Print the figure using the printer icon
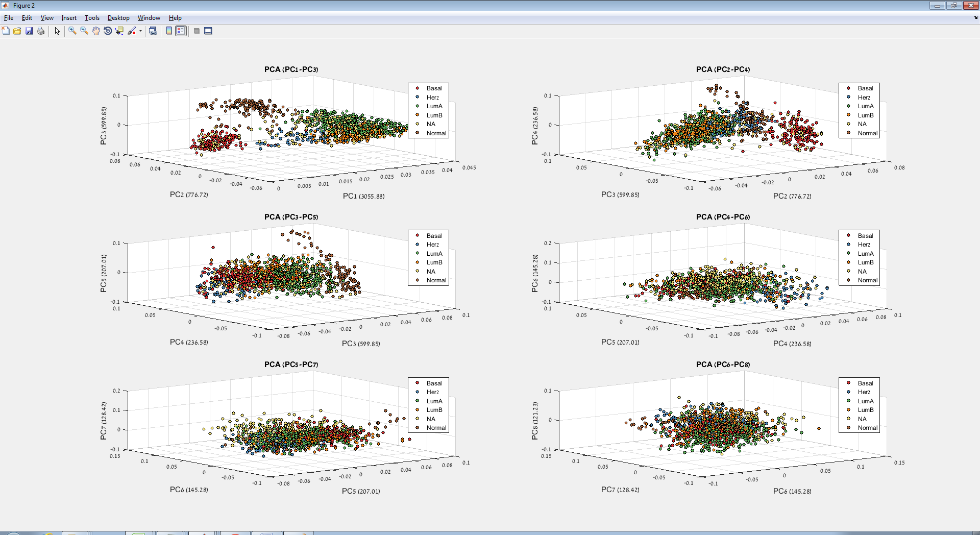 click(41, 31)
